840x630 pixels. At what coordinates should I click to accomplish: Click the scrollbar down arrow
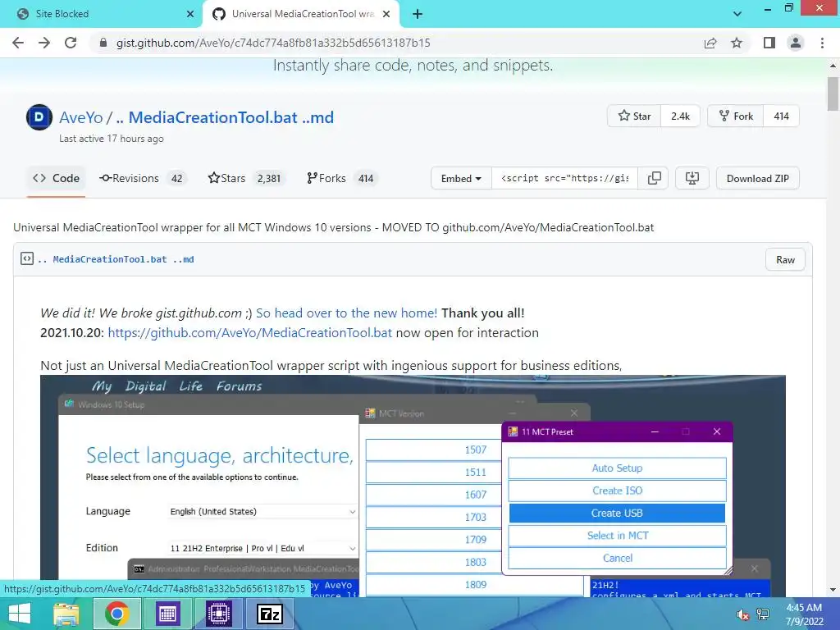point(833,590)
